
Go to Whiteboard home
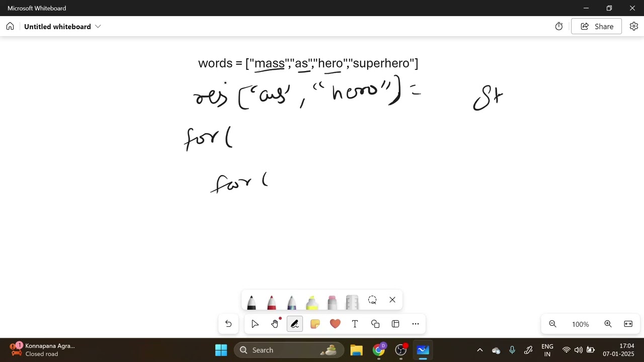tap(10, 27)
